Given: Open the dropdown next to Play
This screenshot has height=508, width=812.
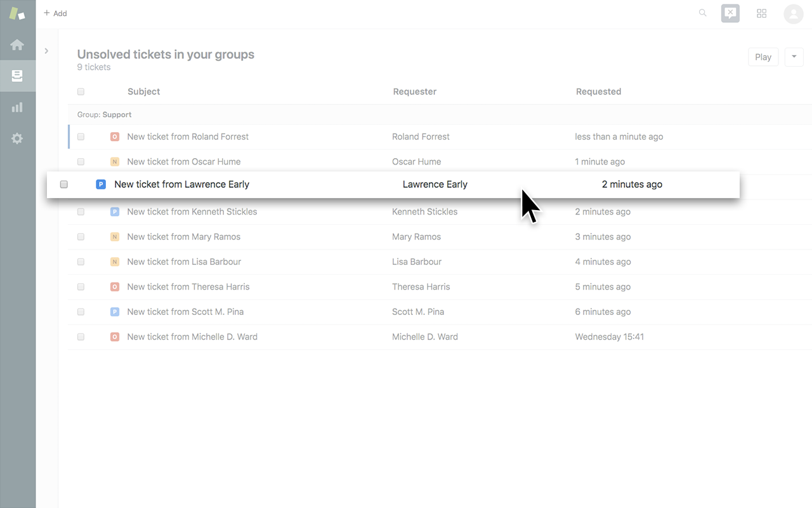Looking at the screenshot, I should click(794, 57).
